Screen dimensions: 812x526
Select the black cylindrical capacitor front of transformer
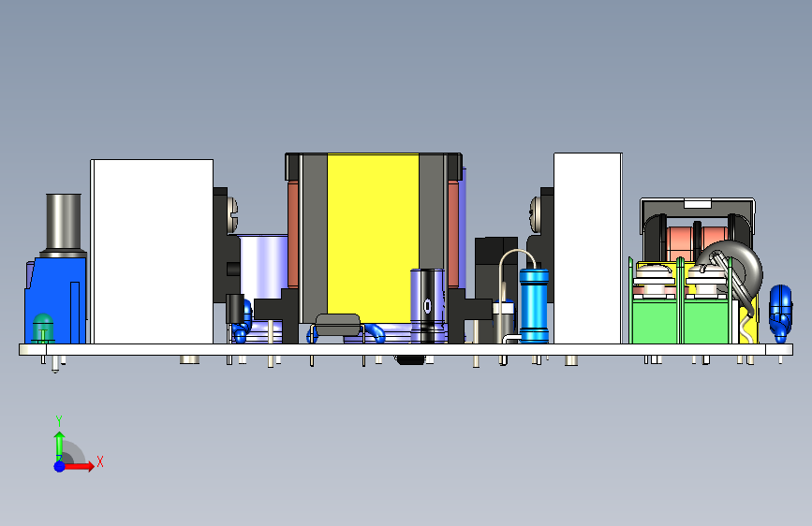tap(428, 305)
